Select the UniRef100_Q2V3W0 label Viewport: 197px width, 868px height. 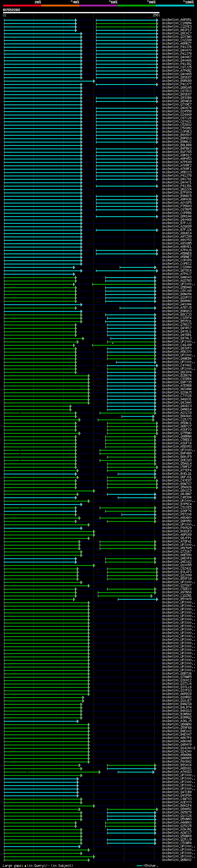click(x=176, y=37)
